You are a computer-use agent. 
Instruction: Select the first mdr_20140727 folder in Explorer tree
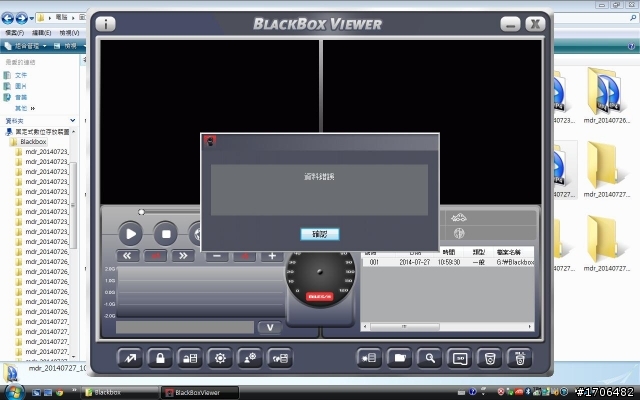click(47, 322)
